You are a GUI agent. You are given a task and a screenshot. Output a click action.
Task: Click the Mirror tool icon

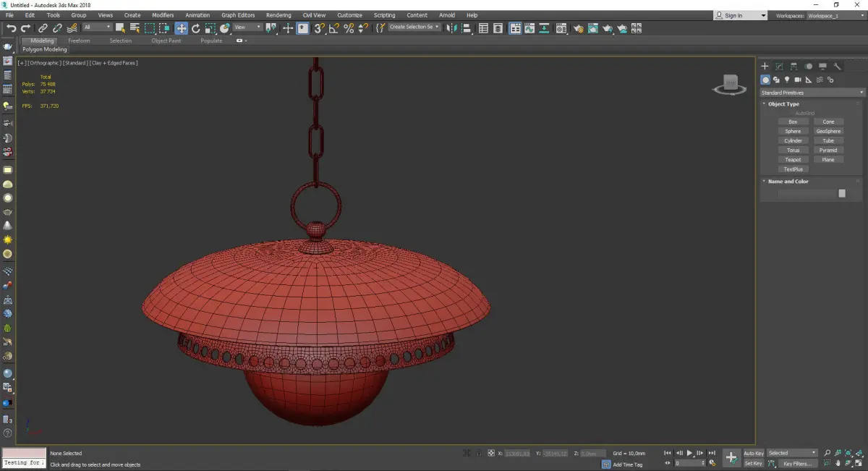pos(451,28)
